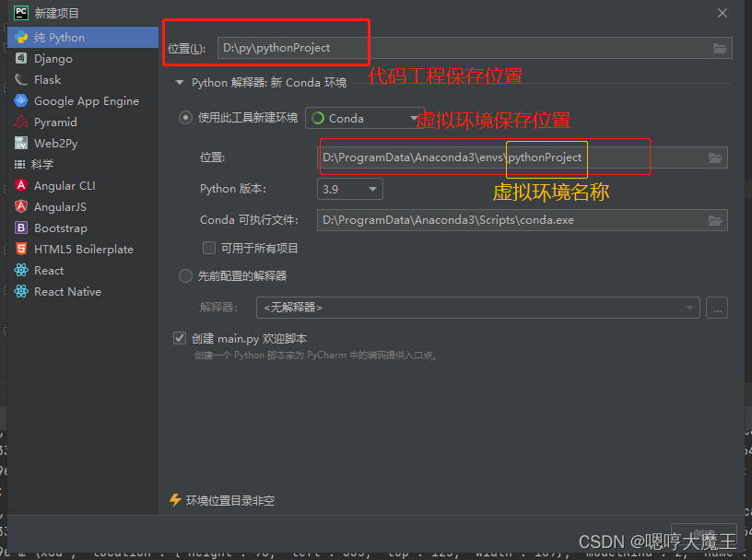
Task: Click the Google App Engine icon
Action: click(x=21, y=100)
